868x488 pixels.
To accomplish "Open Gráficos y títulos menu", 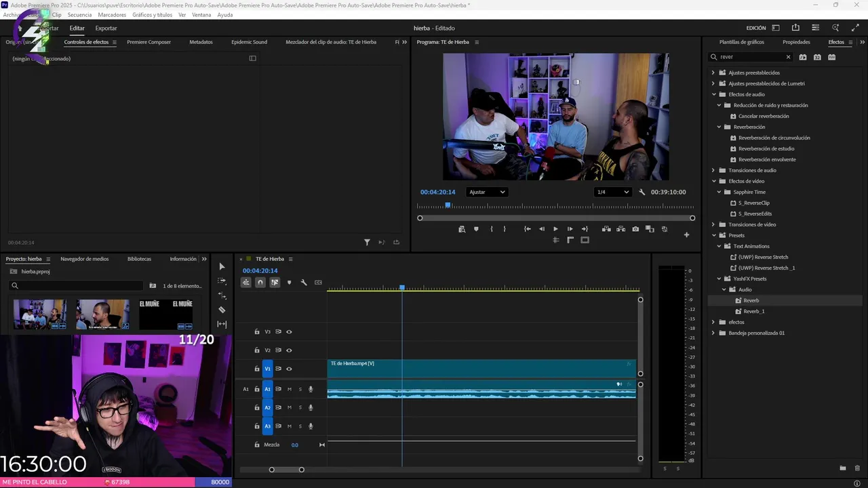I will 152,15.
